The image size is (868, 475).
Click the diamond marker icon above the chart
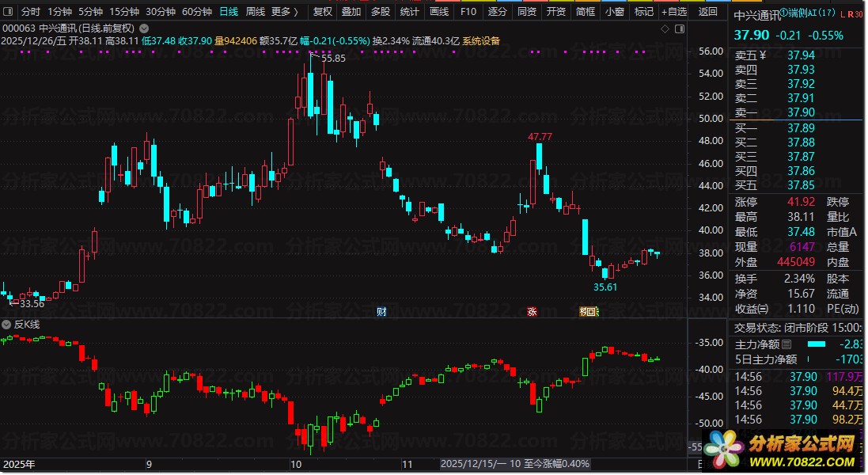pyautogui.click(x=665, y=28)
